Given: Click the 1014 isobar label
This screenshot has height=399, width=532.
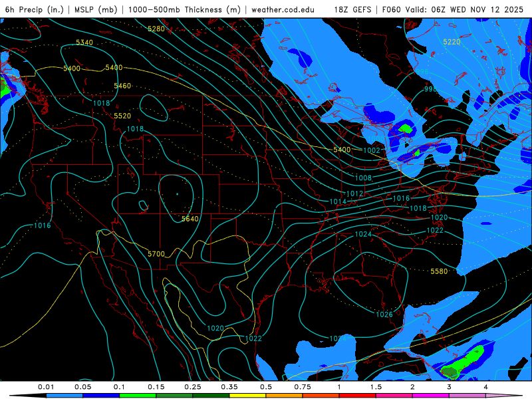Looking at the screenshot, I should pos(338,202).
